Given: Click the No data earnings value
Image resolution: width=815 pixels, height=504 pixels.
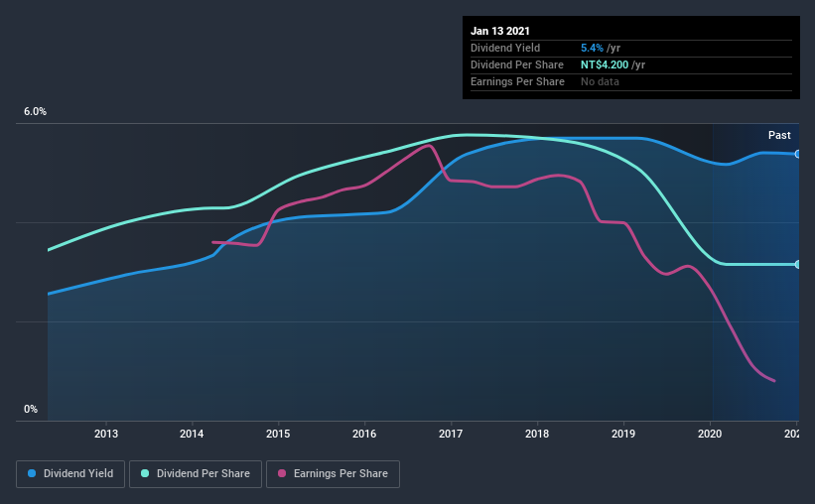Looking at the screenshot, I should 600,81.
